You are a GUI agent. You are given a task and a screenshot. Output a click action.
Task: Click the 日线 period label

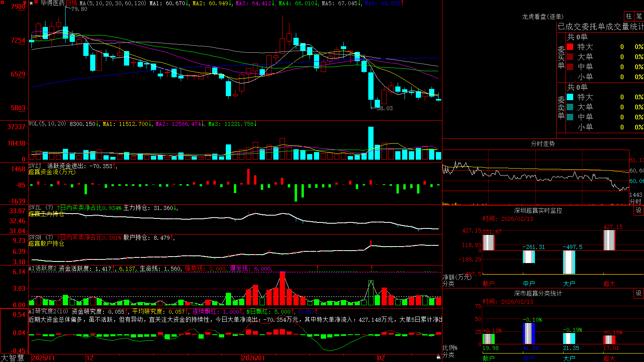click(x=71, y=3)
